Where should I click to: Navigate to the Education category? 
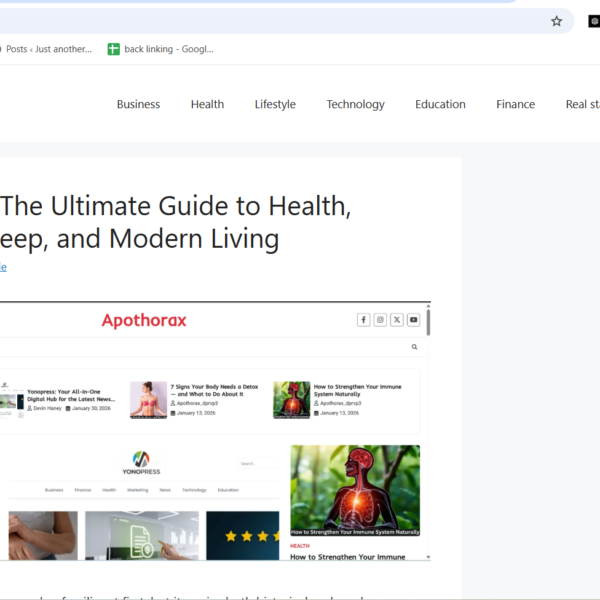[440, 104]
